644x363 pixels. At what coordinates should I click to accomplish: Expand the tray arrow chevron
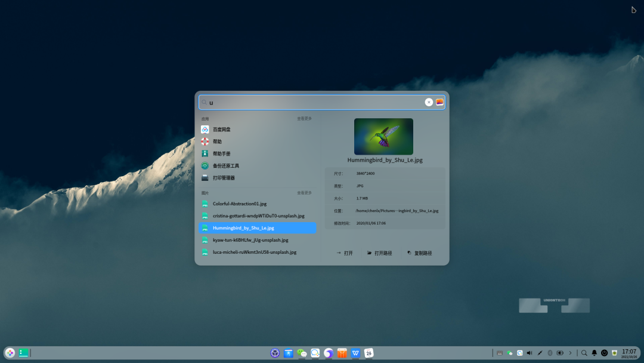coord(570,353)
